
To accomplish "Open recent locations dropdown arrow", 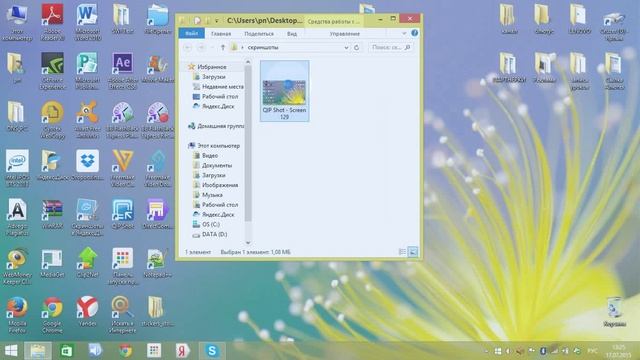I will [212, 47].
